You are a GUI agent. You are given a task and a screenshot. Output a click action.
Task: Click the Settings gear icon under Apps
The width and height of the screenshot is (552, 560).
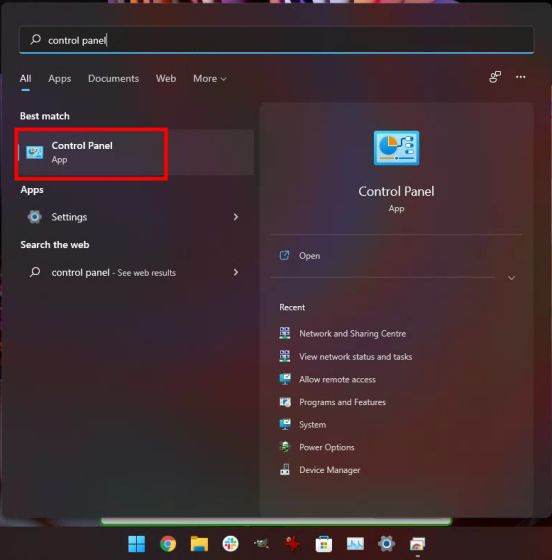click(x=35, y=217)
